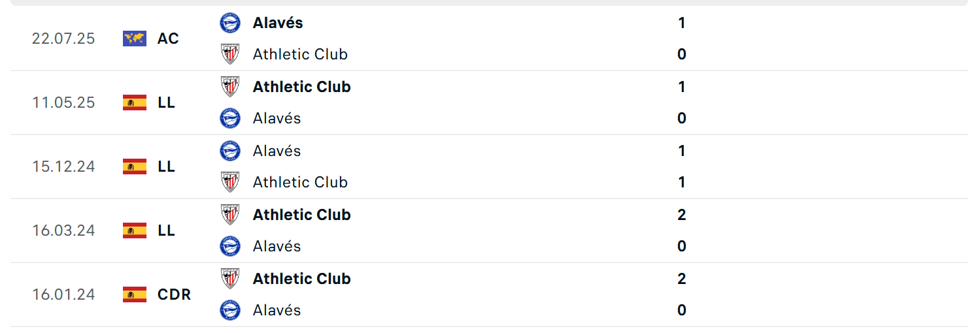The height and width of the screenshot is (333, 980).
Task: Open bold Athletic Club in 11.05.25 match
Action: tap(302, 87)
